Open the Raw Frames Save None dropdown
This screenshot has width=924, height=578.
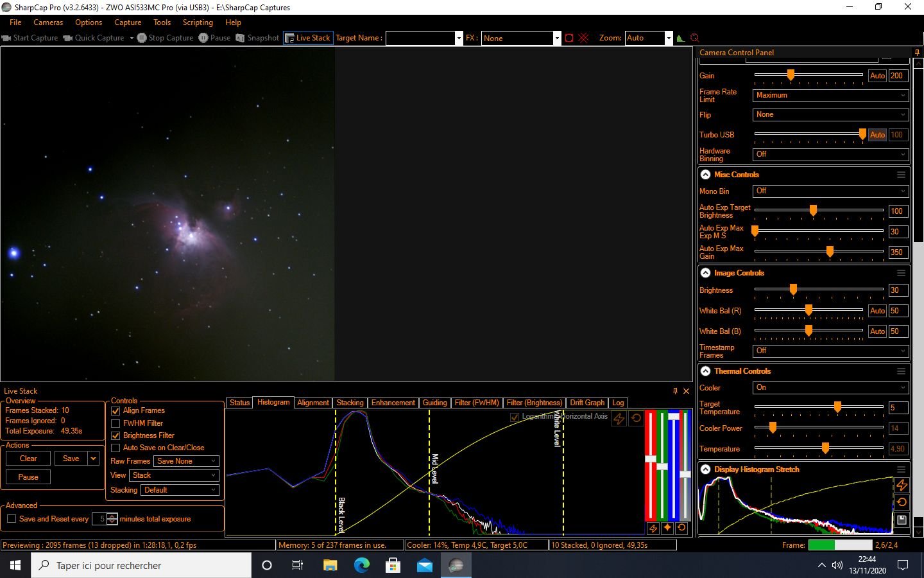[187, 461]
